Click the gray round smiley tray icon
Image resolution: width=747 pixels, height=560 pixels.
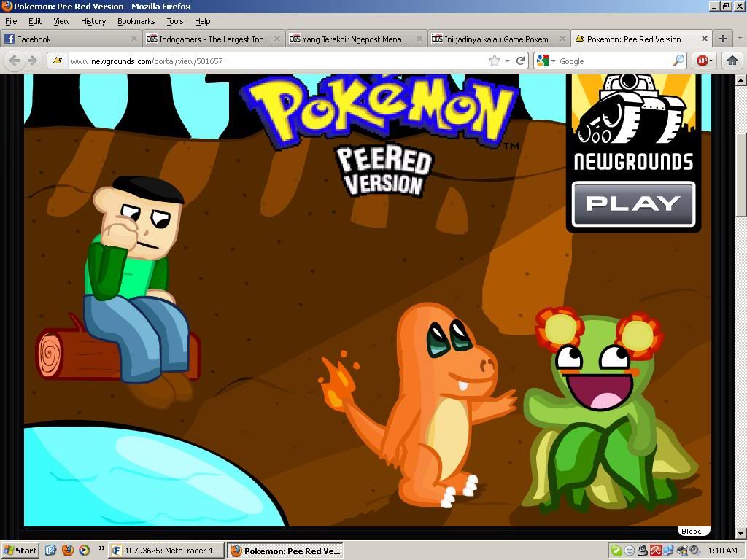coord(630,551)
